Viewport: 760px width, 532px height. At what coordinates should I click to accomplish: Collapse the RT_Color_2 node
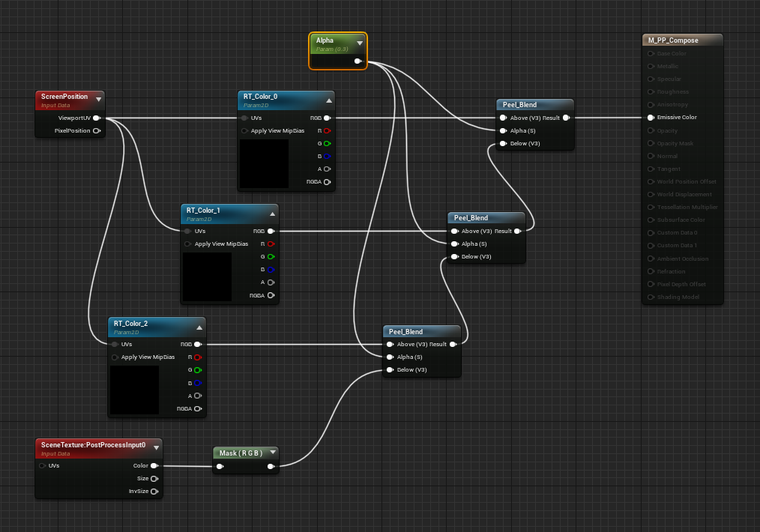coord(199,328)
